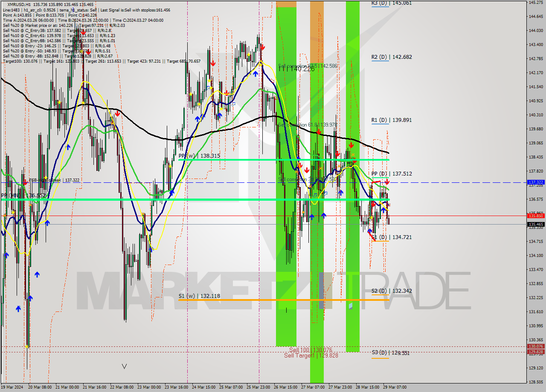Click the blue 137.322 price tag on axis

536,182
